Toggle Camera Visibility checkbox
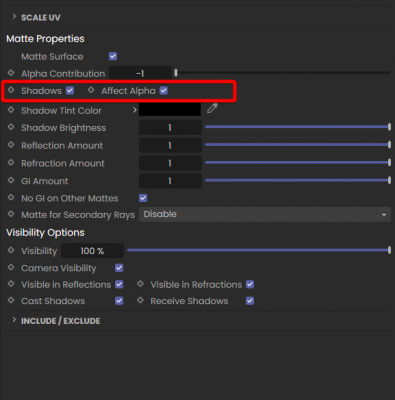 tap(119, 268)
